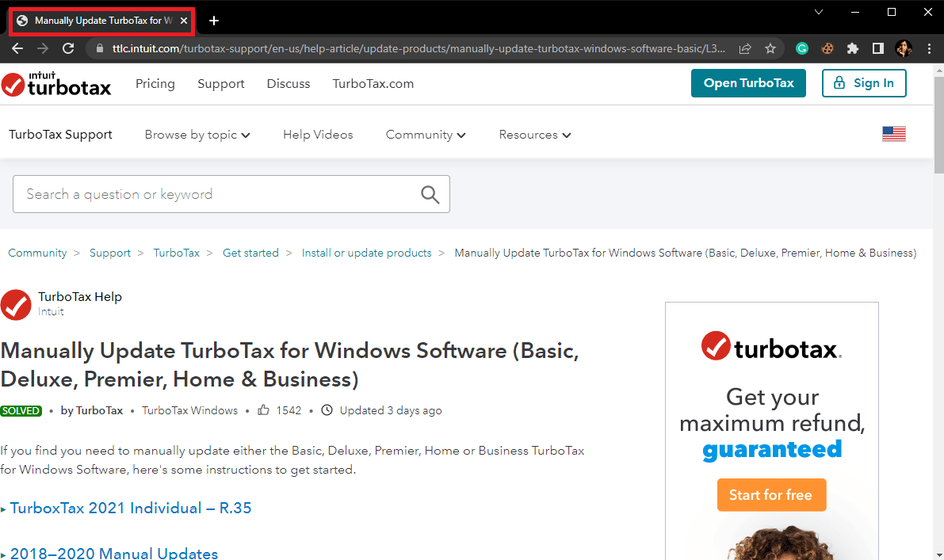Click the thumbs up helpful icon
Image resolution: width=944 pixels, height=560 pixels.
point(263,410)
